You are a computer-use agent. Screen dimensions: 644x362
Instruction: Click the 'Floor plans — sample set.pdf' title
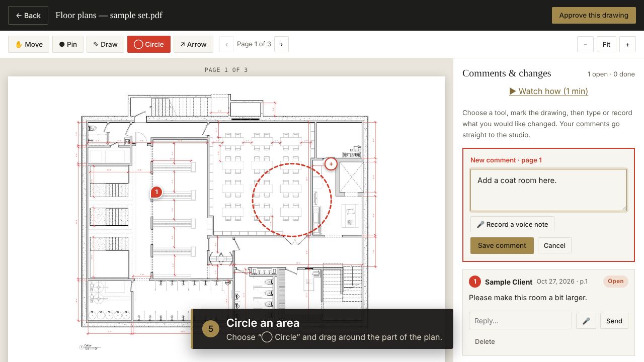[x=109, y=15]
